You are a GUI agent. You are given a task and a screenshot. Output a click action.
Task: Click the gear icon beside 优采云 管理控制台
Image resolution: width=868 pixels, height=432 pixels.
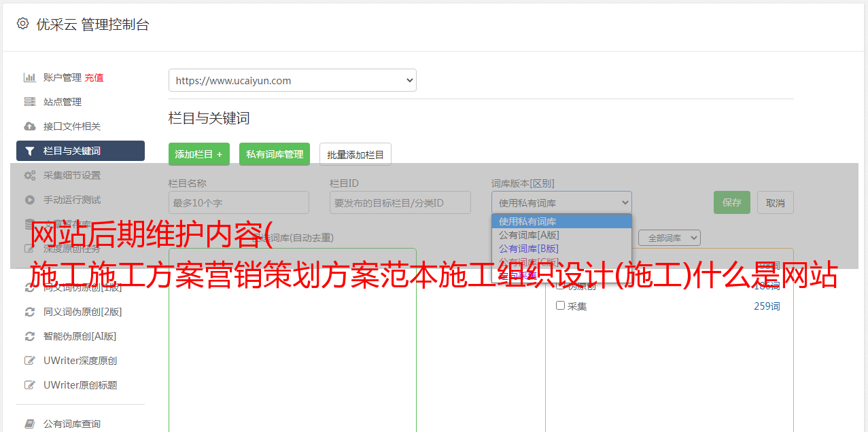22,24
